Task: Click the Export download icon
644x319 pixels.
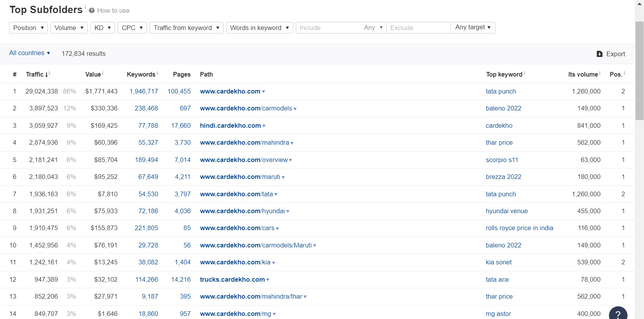Action: (x=599, y=54)
